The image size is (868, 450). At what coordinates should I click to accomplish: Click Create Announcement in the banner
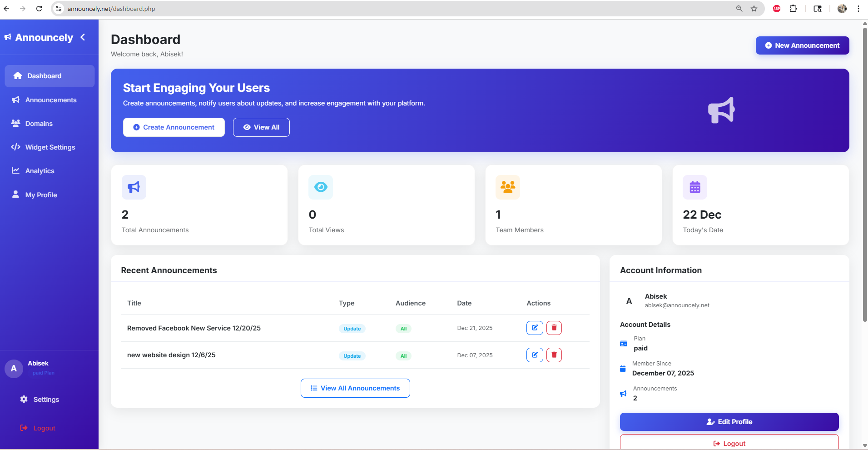coord(174,127)
